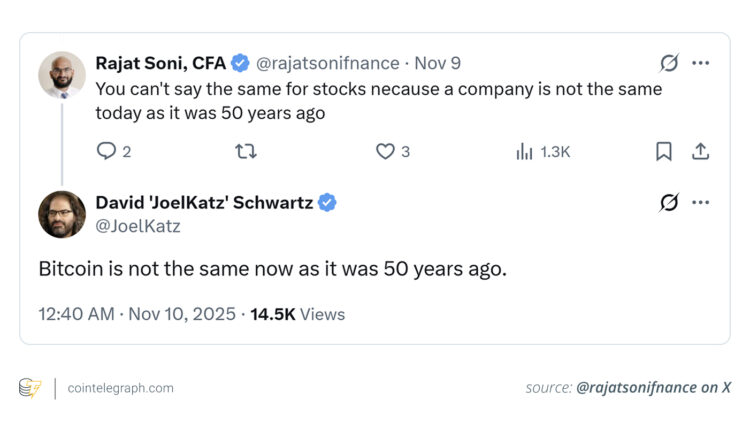
Task: Click the repost icon under Rajat's tweet
Action: (245, 151)
